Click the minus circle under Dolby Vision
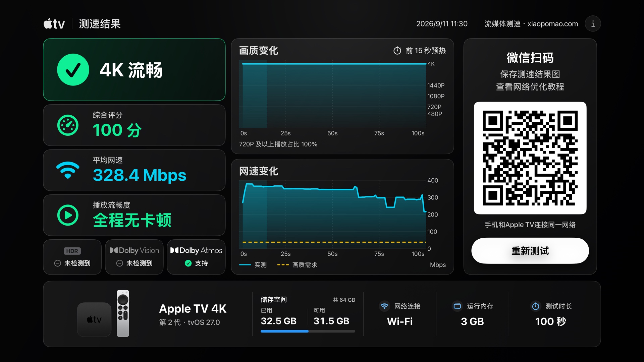The image size is (644, 362). coord(119,263)
